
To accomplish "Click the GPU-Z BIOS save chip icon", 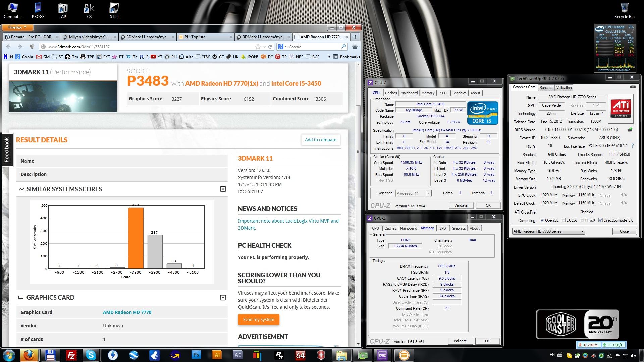I will [x=630, y=130].
